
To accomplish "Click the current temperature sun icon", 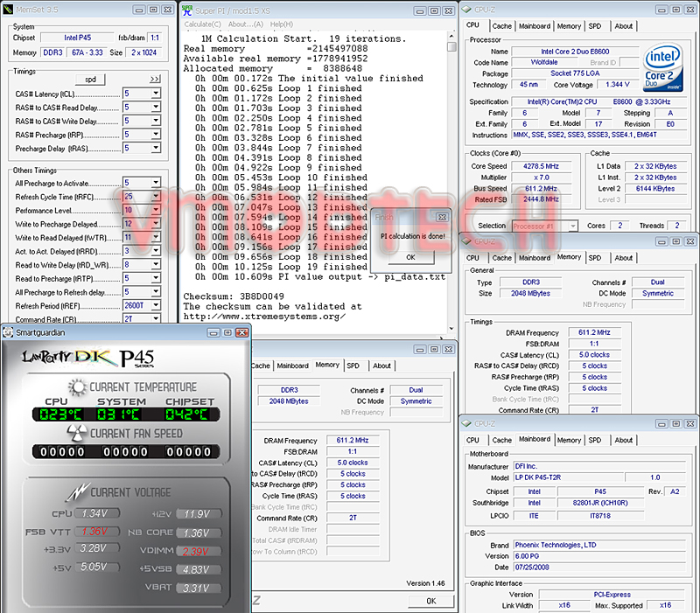I will click(77, 387).
